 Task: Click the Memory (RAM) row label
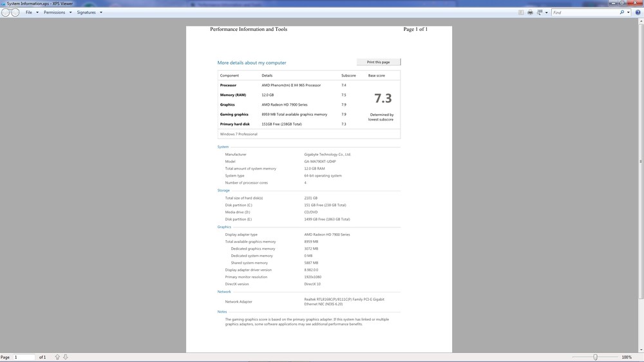233,95
